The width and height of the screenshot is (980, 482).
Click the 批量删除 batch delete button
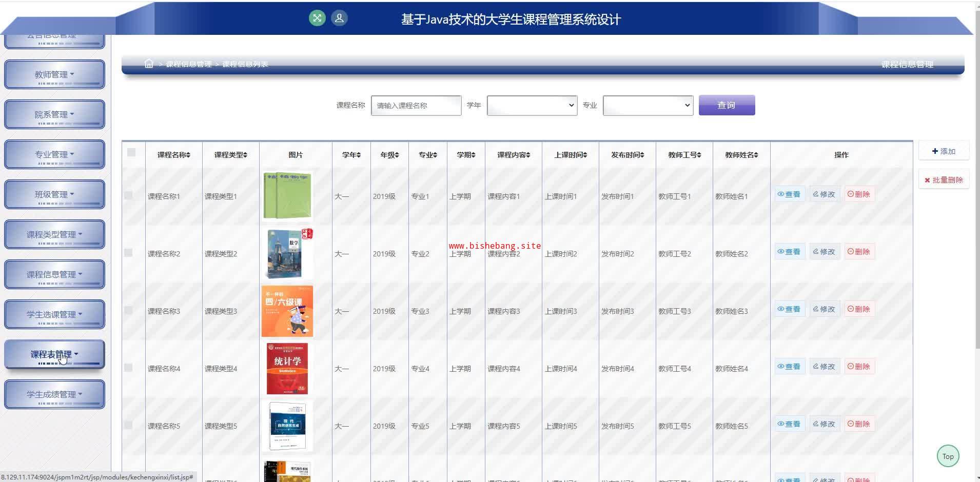[x=944, y=180]
